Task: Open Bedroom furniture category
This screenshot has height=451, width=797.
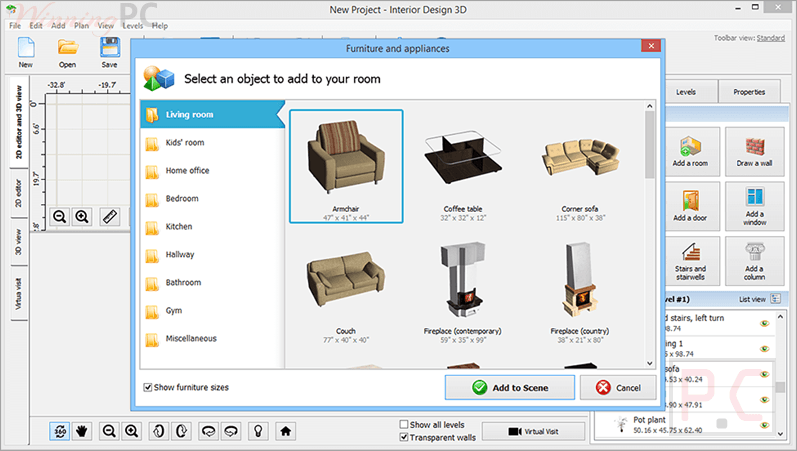Action: pos(212,199)
